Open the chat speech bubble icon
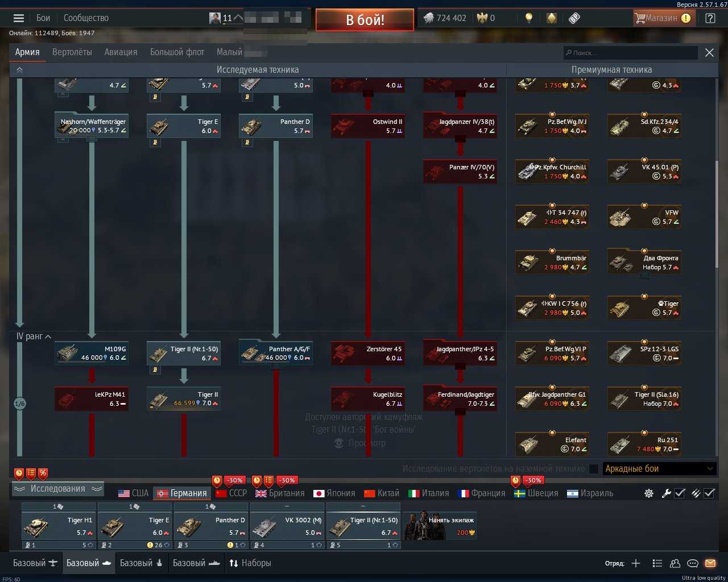The height and width of the screenshot is (582, 728). tap(693, 563)
